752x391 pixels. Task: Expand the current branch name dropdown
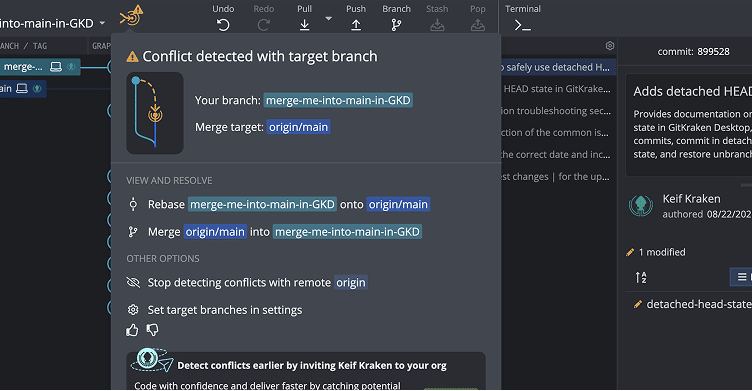pos(102,23)
